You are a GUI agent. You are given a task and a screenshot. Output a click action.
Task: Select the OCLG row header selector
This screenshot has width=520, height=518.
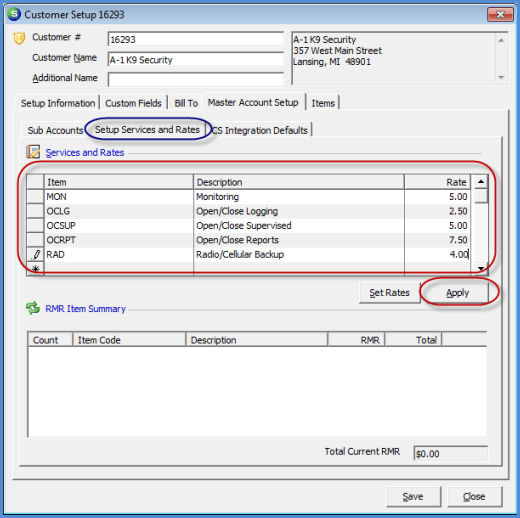coord(35,211)
